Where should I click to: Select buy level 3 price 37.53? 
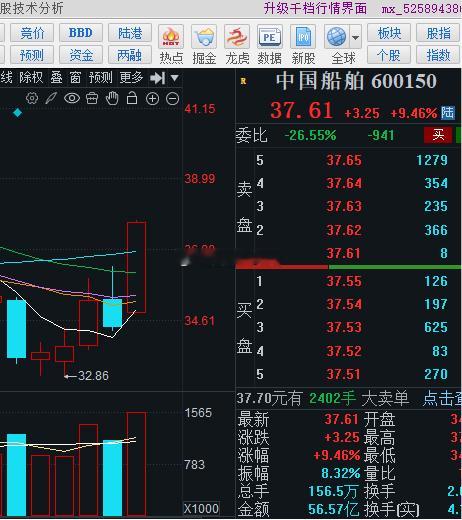344,327
